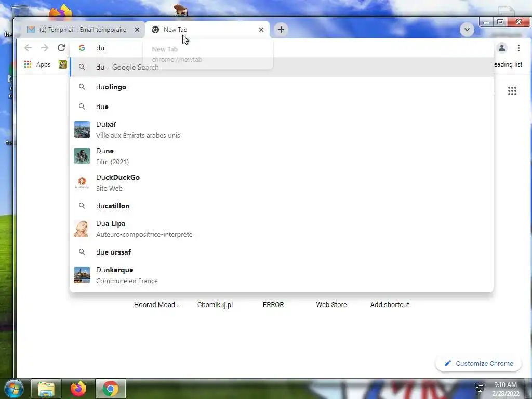The image size is (532, 399).
Task: Click the browser forward arrow
Action: (45, 48)
